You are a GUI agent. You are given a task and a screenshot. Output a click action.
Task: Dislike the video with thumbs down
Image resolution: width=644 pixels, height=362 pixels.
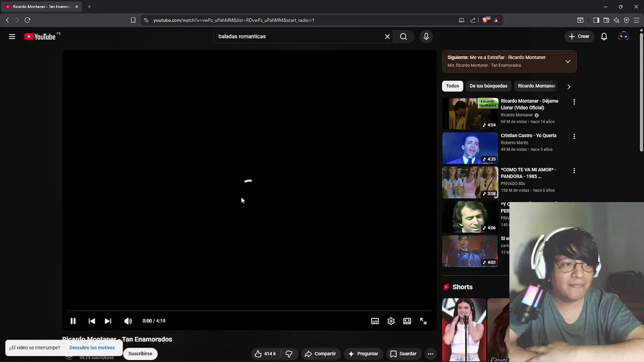pos(289,353)
